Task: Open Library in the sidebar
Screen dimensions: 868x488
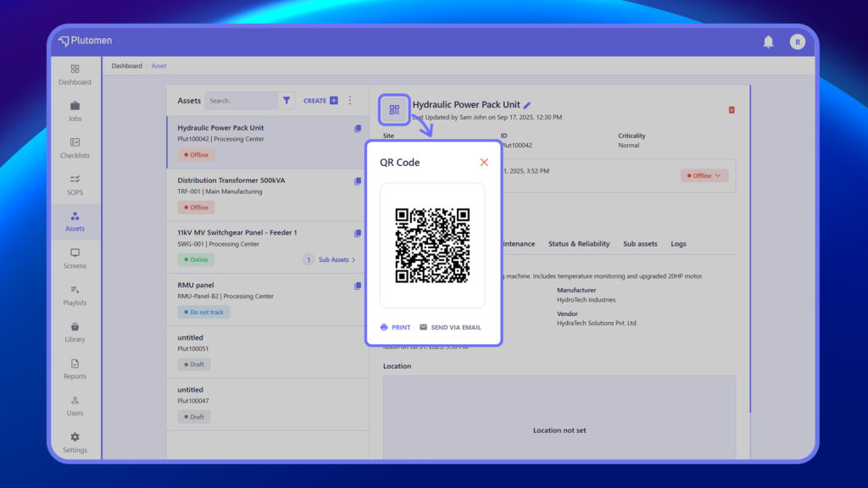Action: [75, 332]
